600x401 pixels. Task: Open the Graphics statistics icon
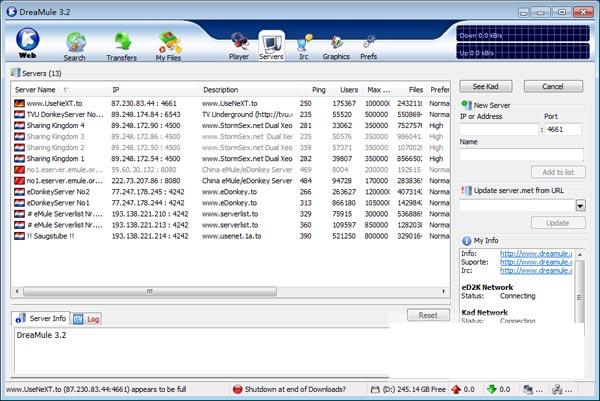[336, 44]
